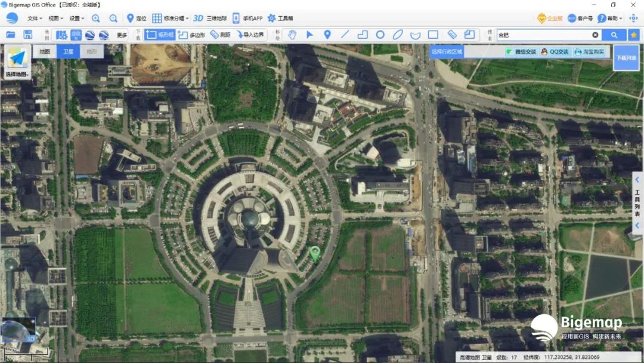Open the 淘宝购买 purchase link
Screen dimensions: 644x363
pos(589,52)
